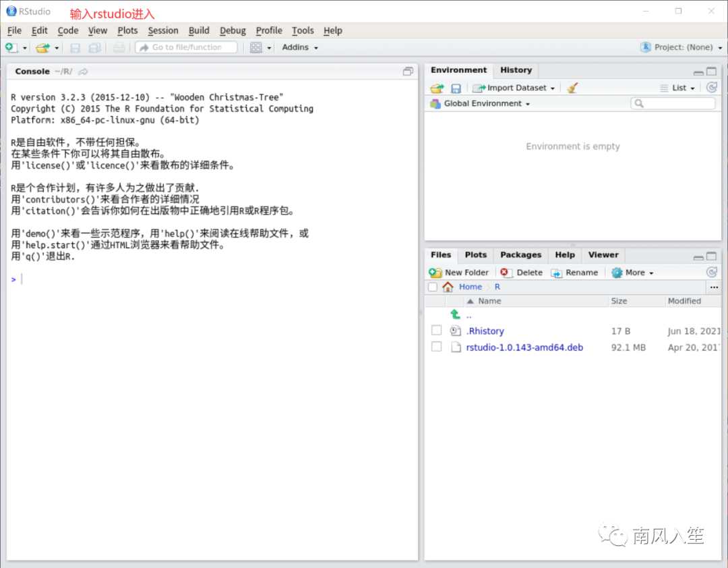Check the .Rhistory file checkbox
Image resolution: width=728 pixels, height=568 pixels.
pos(436,331)
